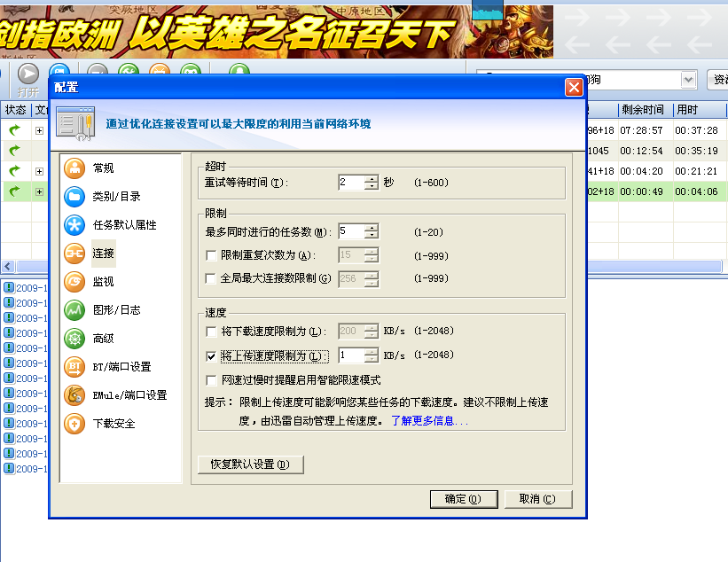Open the search dropdown in the toolbar
The width and height of the screenshot is (728, 562).
[688, 80]
